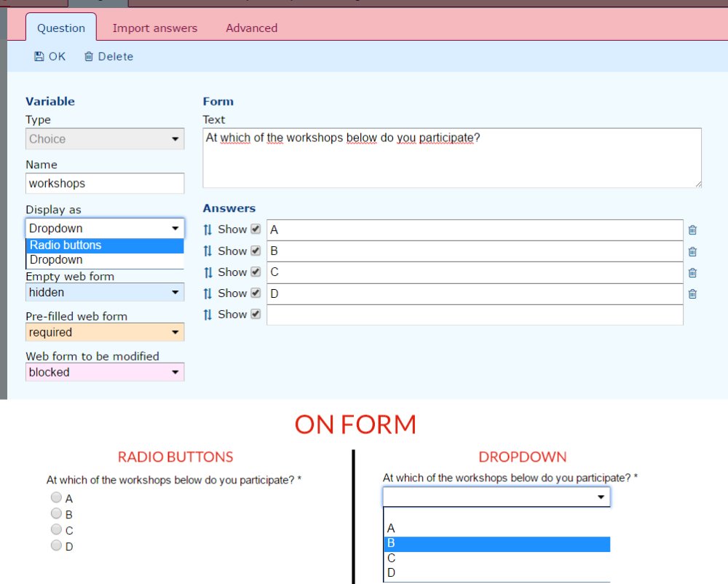Click the reorder arrows for answer D
The height and width of the screenshot is (584, 728).
point(207,294)
